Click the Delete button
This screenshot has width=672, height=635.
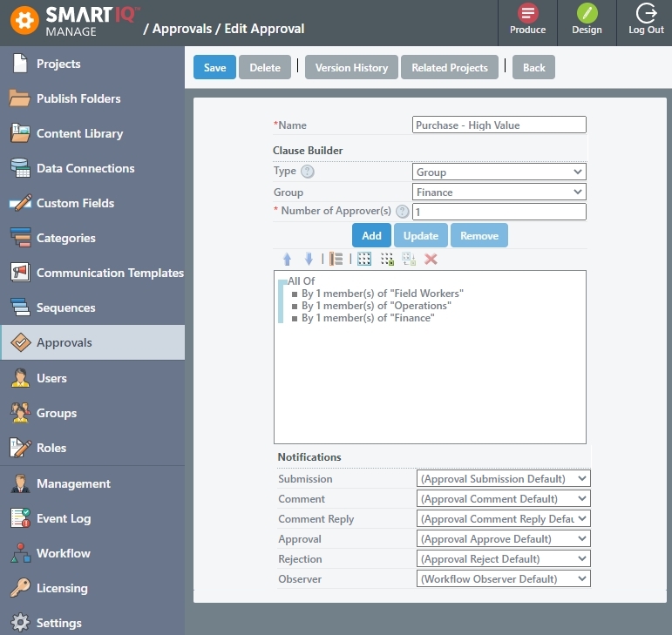[265, 67]
